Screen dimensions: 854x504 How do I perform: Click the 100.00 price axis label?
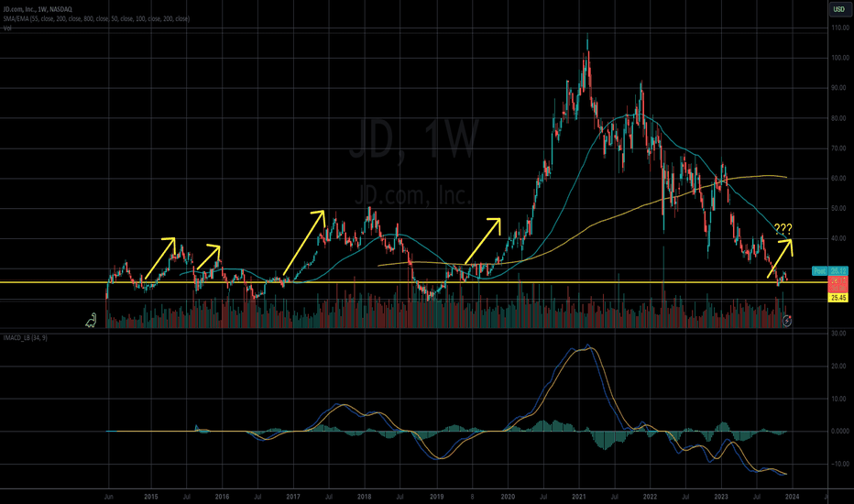pos(840,58)
